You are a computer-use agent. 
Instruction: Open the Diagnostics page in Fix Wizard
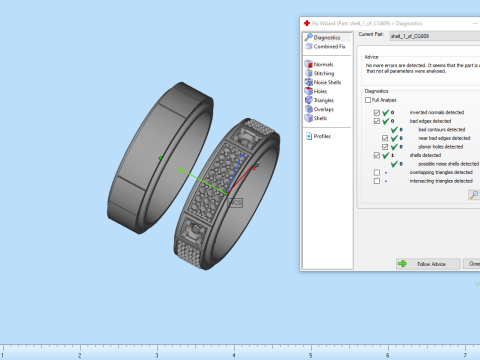click(327, 37)
